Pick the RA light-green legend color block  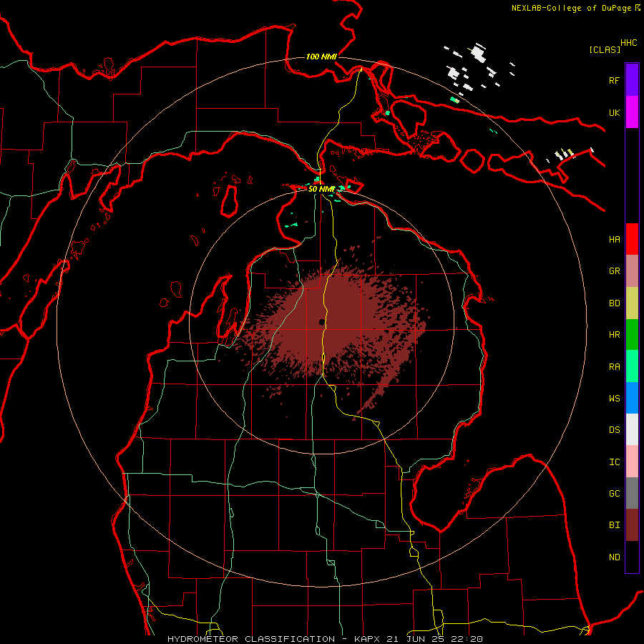click(x=632, y=366)
